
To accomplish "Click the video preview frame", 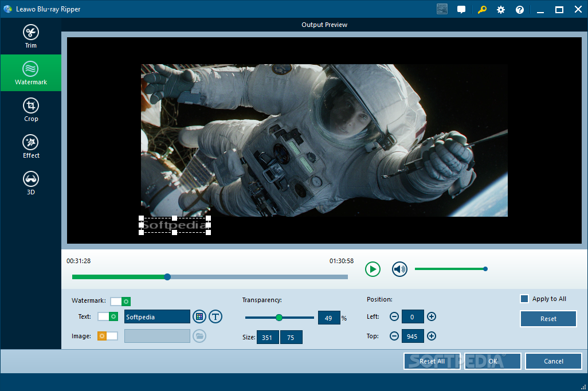I will point(324,140).
